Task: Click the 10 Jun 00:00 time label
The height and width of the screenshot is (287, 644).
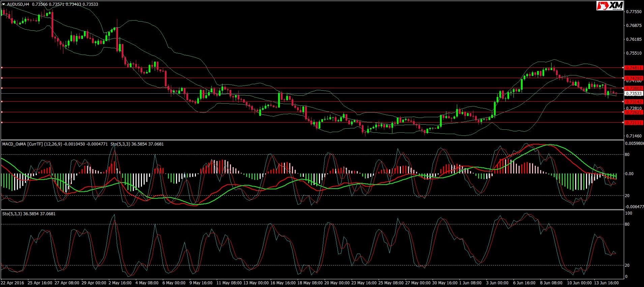Action: [579, 283]
